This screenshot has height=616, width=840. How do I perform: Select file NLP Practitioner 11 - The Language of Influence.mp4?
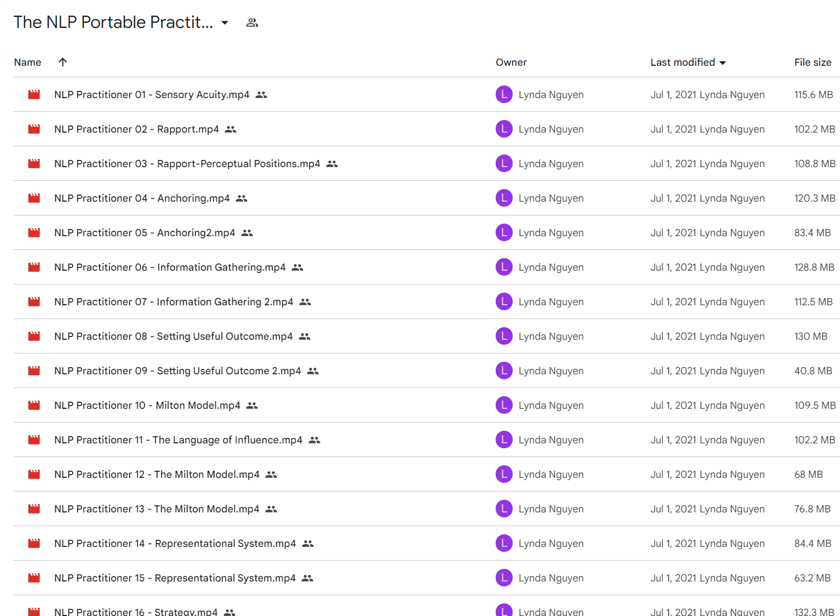point(178,440)
